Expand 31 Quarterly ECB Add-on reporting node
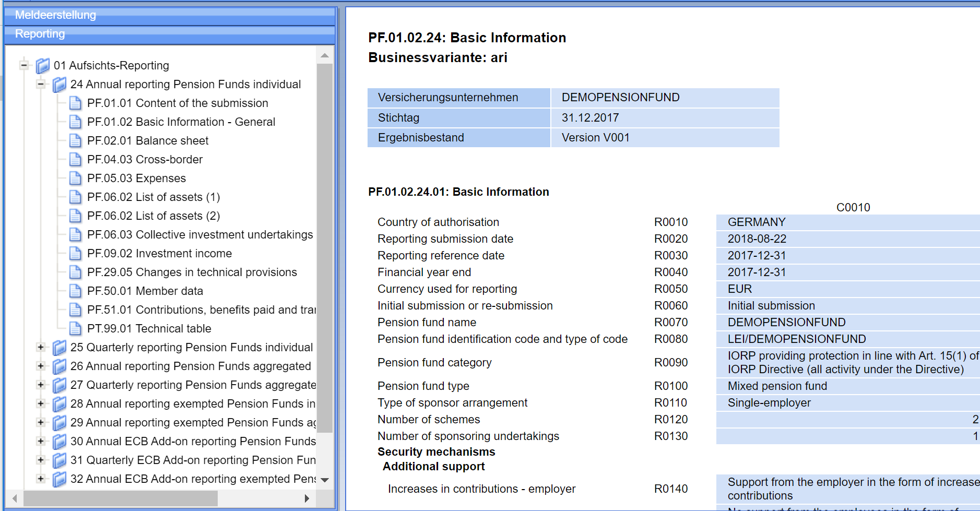This screenshot has height=511, width=980. (41, 460)
